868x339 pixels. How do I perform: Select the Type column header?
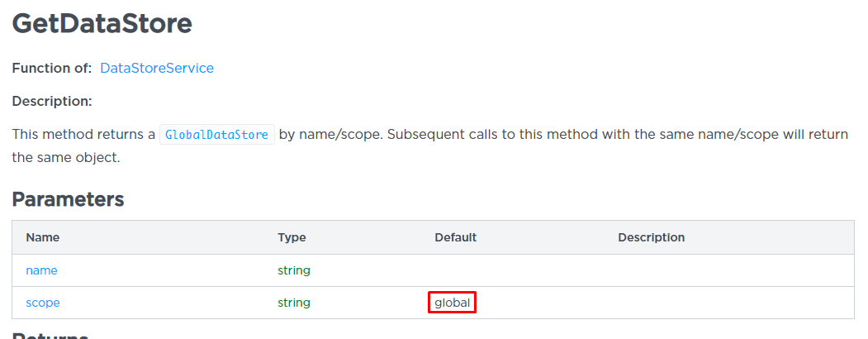(292, 237)
